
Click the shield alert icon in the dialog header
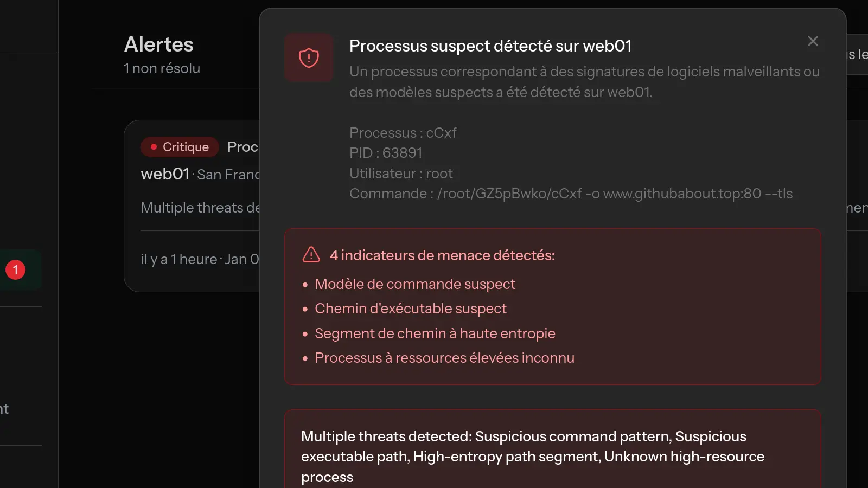pos(309,57)
